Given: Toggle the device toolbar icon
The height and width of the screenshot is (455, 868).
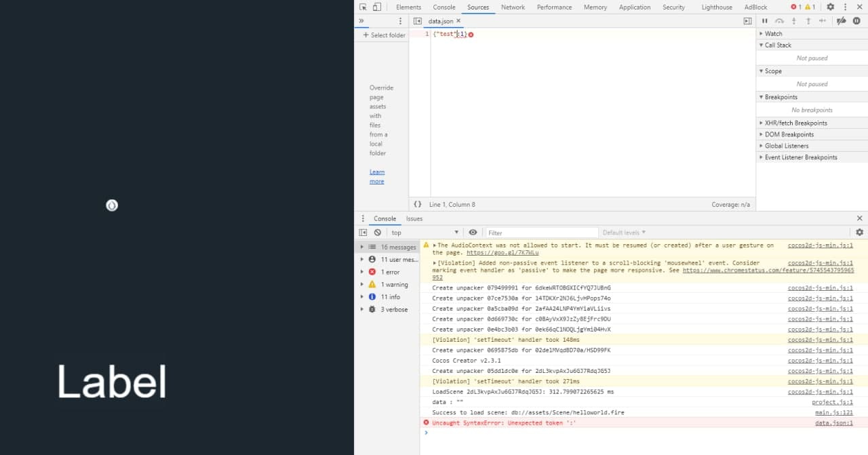Looking at the screenshot, I should (377, 7).
